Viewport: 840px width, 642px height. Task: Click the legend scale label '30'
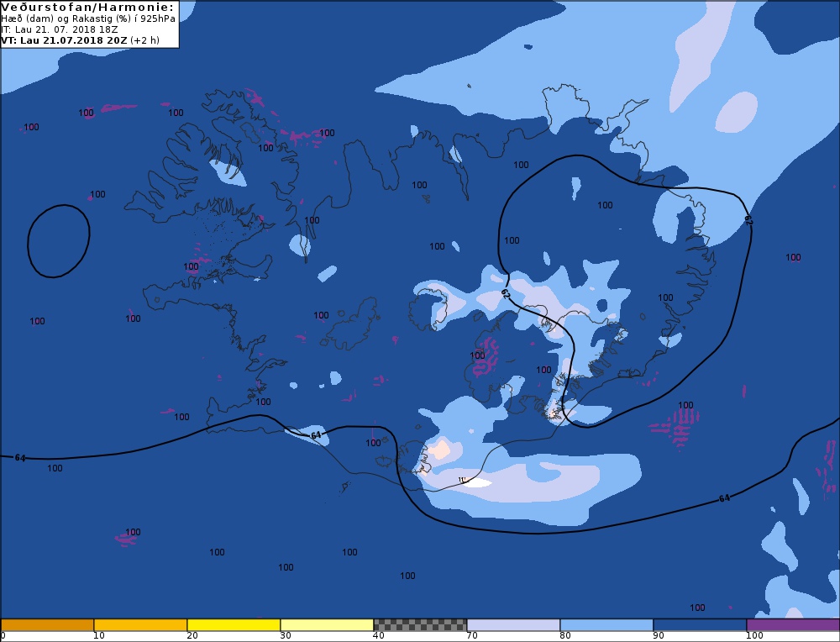(285, 636)
